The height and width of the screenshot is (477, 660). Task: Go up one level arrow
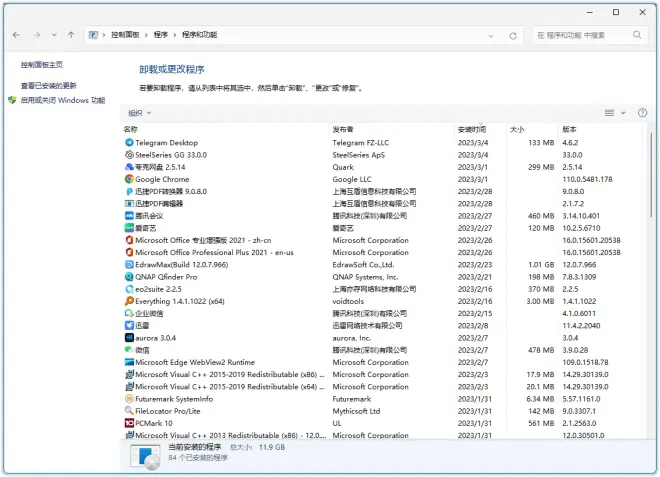click(71, 35)
